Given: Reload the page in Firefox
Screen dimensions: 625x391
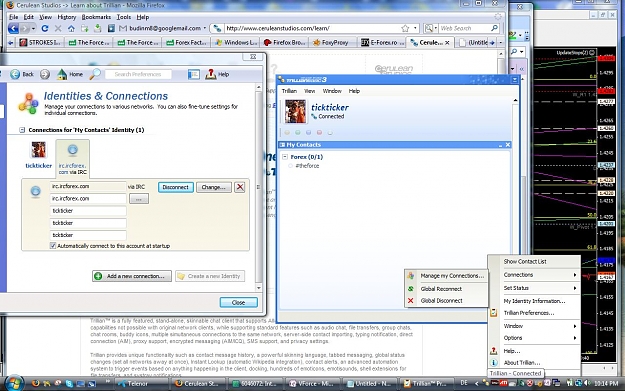Looking at the screenshot, I should [x=45, y=28].
